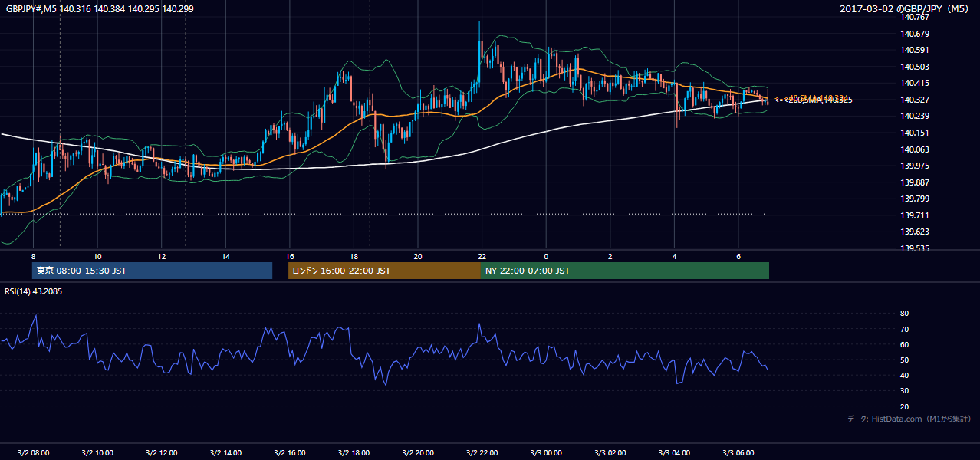Viewport: 980px width, 460px height.
Task: Click the 3/3 02:00 bottom time label
Action: [610, 453]
